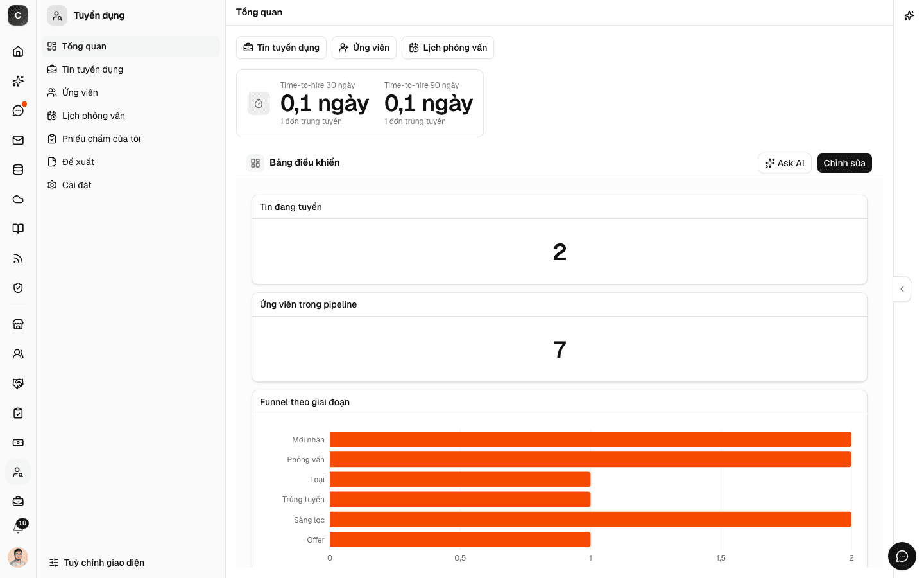Click the 'Loại' bar in the funnel chart
Viewport: 924px width, 578px height.
click(x=460, y=480)
